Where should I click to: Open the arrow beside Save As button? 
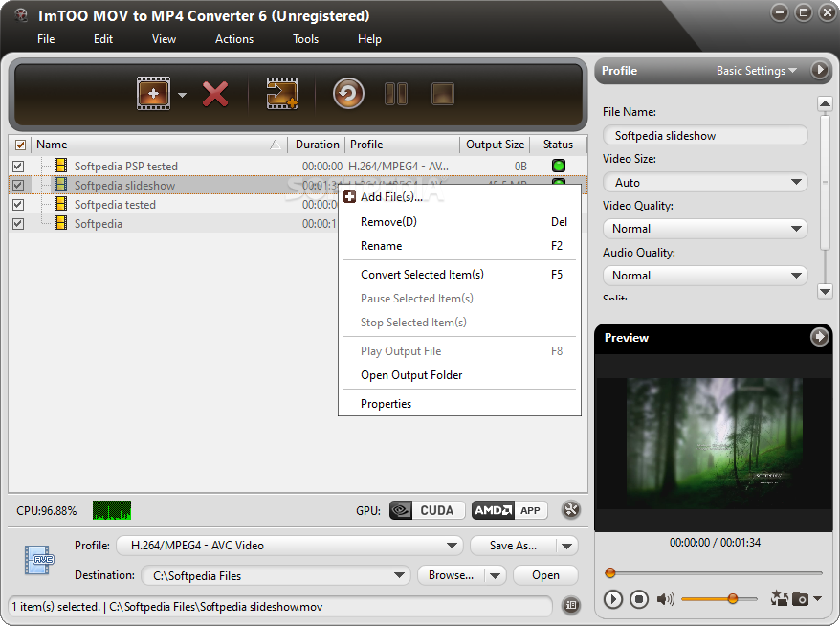pos(566,547)
